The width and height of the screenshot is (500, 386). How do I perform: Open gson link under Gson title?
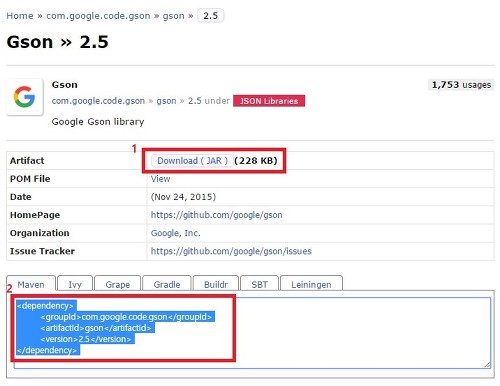166,101
